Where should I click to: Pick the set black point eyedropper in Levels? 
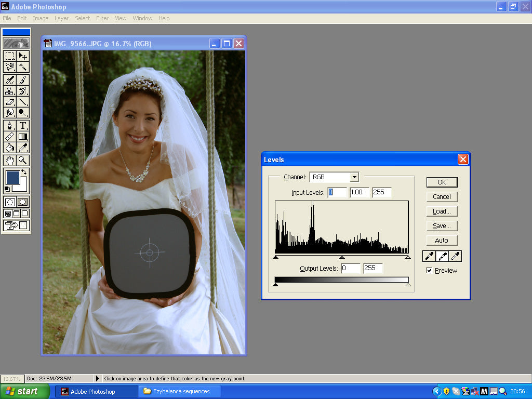(429, 256)
